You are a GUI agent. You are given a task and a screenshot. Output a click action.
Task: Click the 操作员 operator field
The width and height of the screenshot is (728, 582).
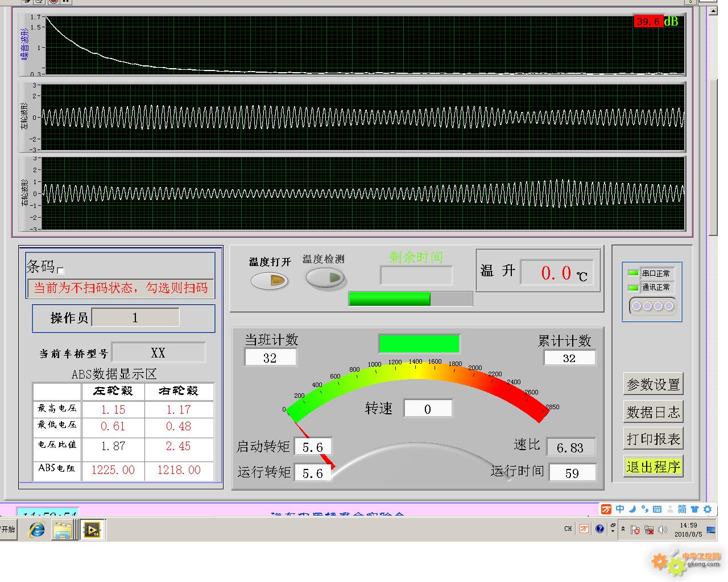(x=135, y=318)
